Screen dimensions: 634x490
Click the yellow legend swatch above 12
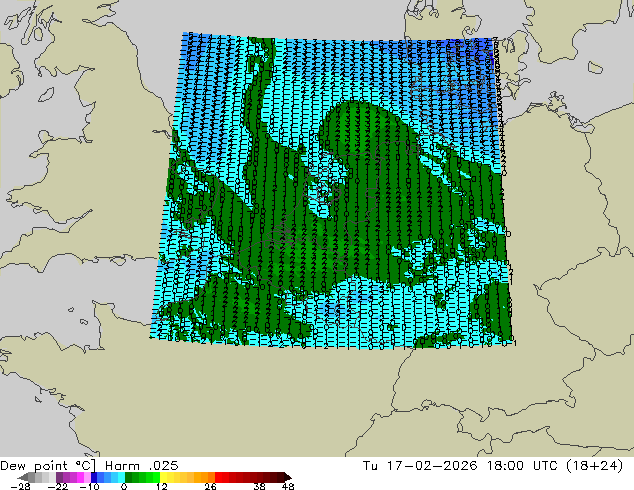[x=163, y=477]
